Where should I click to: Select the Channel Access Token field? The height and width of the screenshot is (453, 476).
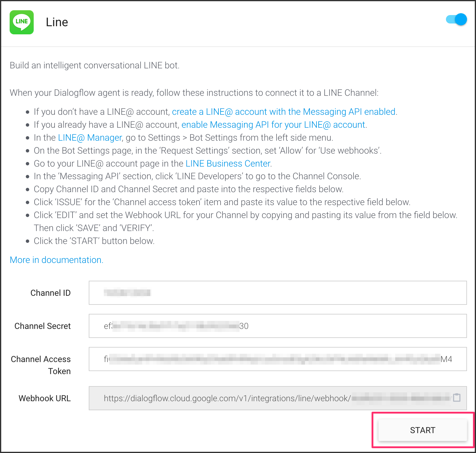pyautogui.click(x=277, y=359)
